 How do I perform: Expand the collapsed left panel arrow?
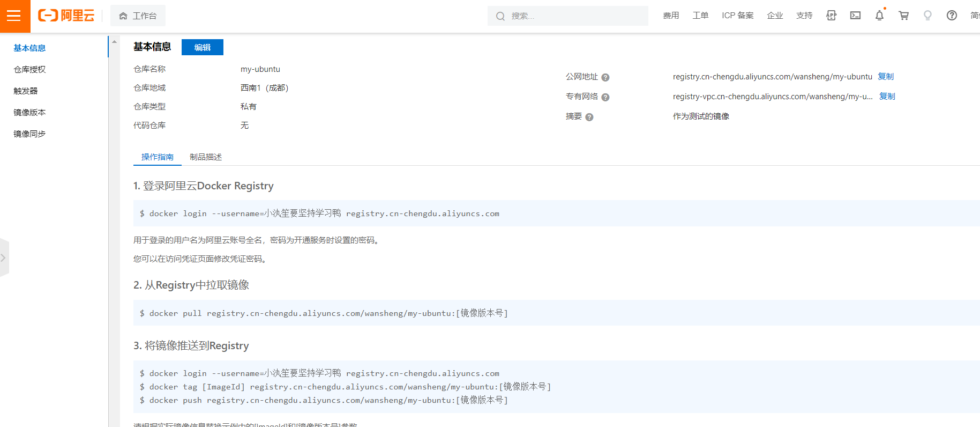(x=4, y=257)
